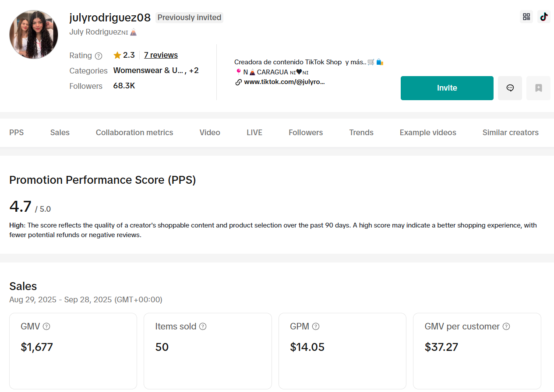Click the Rating help question icon
The height and width of the screenshot is (392, 554).
tap(99, 56)
